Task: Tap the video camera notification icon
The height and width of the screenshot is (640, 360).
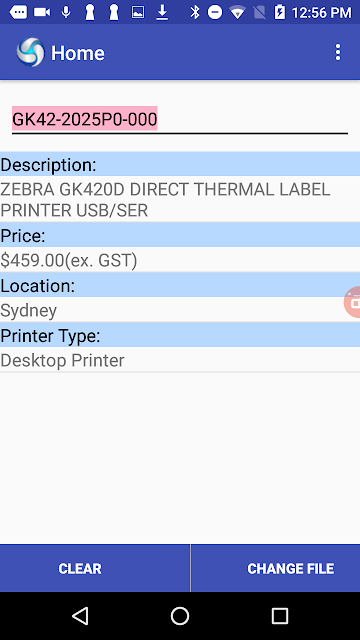Action: [x=42, y=13]
